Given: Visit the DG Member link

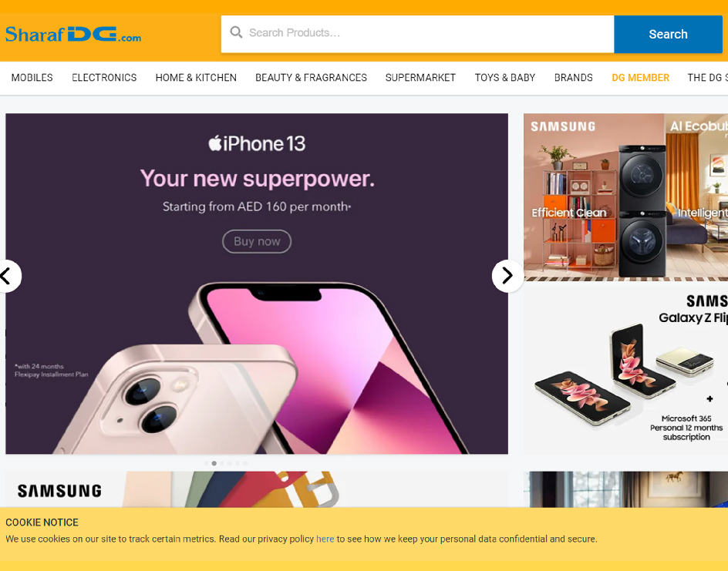Looking at the screenshot, I should pos(640,78).
